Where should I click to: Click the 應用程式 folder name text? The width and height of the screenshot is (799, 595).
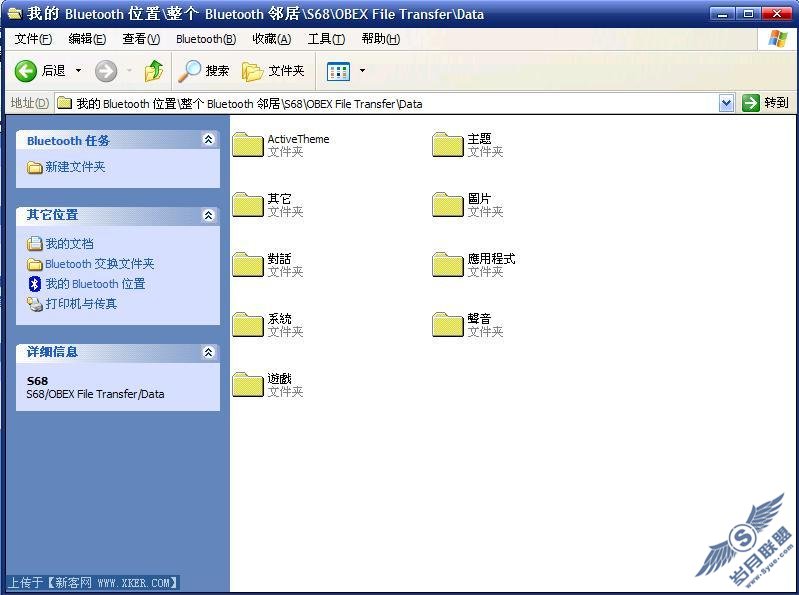tap(491, 259)
